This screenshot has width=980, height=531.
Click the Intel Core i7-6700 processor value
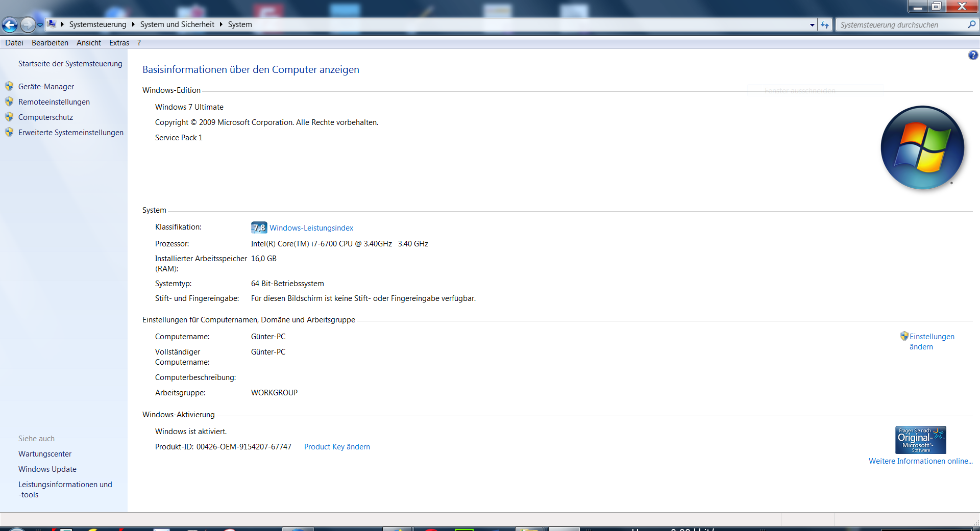[339, 244]
